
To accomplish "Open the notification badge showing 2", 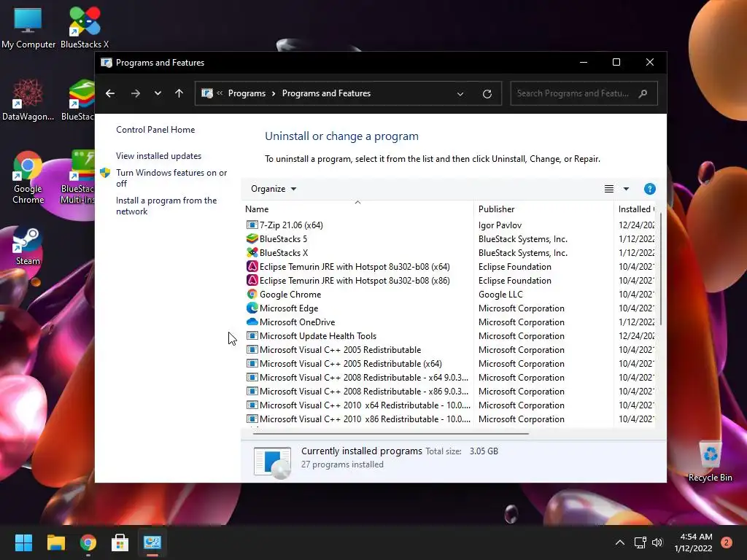I will [726, 542].
